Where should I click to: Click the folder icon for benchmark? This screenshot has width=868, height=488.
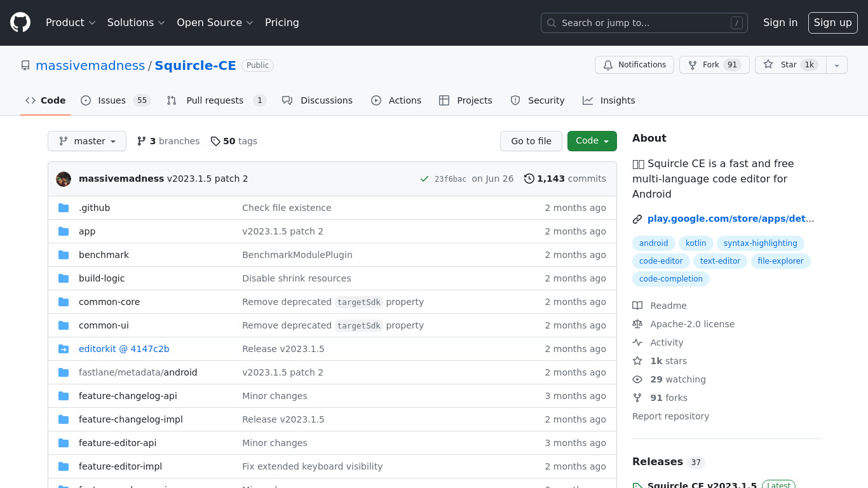(x=64, y=255)
